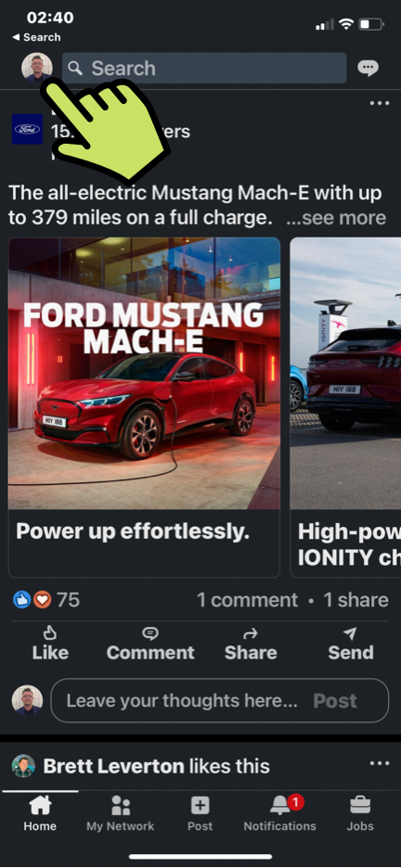The image size is (401, 868).
Task: Open the Ford company logo
Action: [x=27, y=129]
